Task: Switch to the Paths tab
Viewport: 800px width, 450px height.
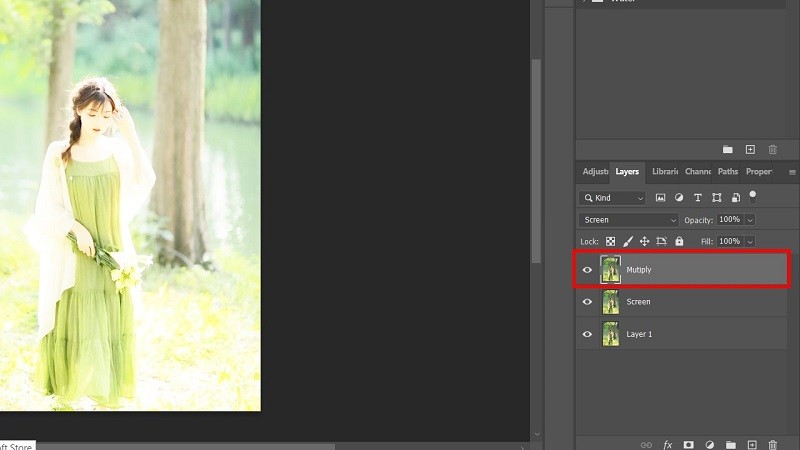Action: (x=728, y=171)
